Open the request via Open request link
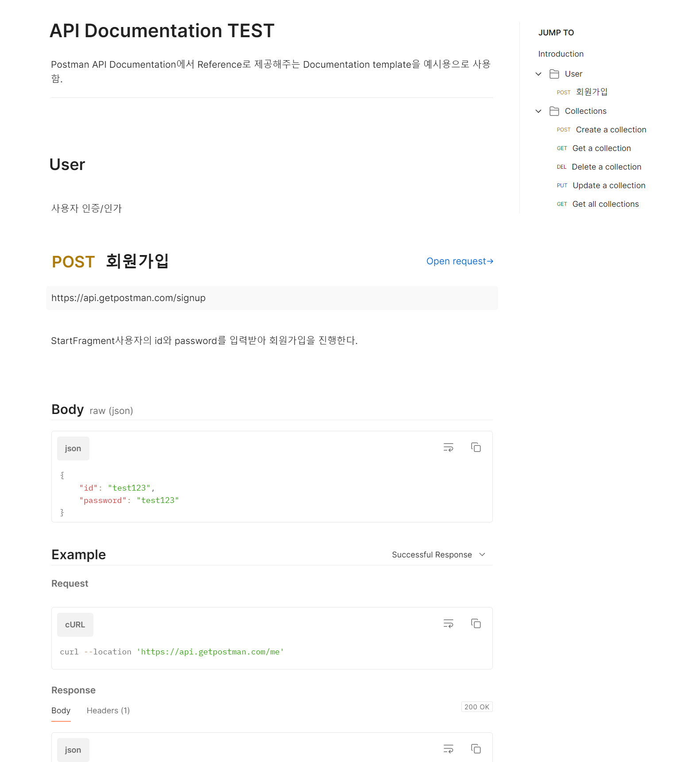This screenshot has width=700, height=762. point(459,261)
